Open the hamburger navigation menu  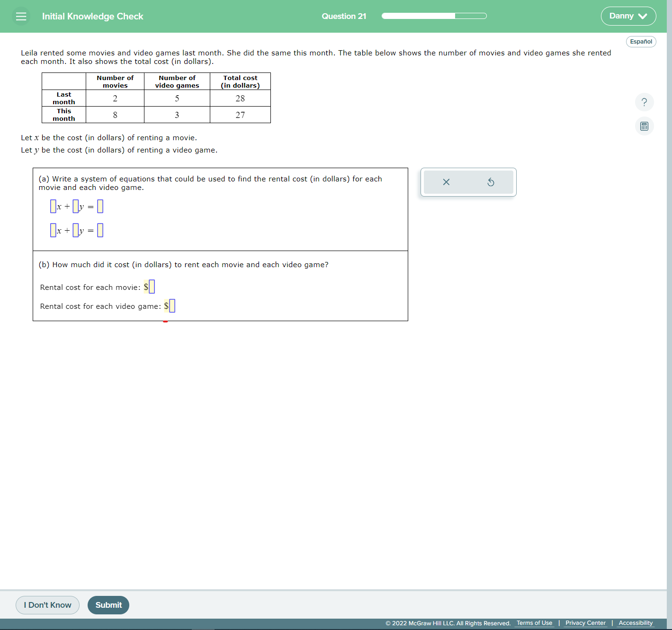click(21, 16)
